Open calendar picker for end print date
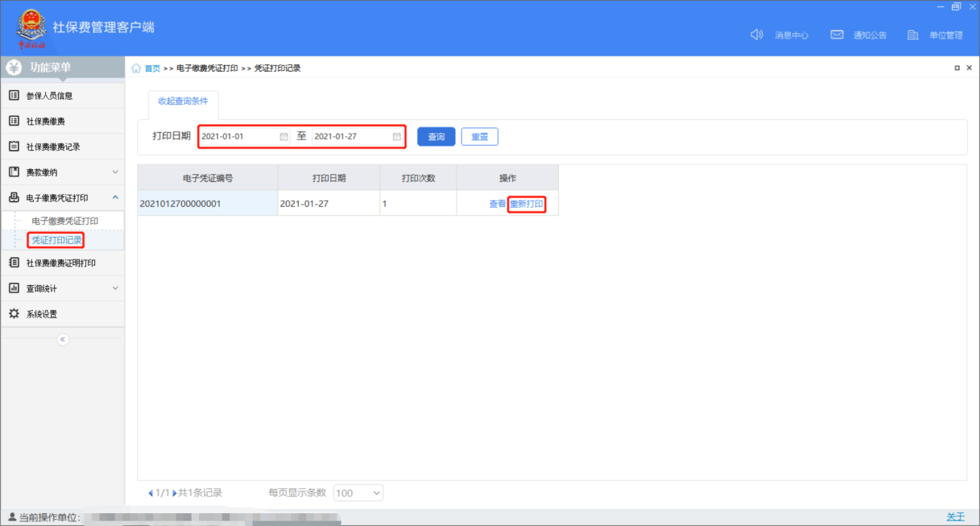 [397, 137]
